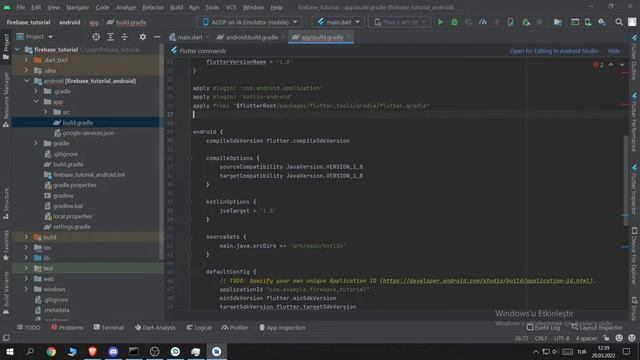Change UTF-8 file encoding in status bar
The height and width of the screenshot is (360, 640).
tap(561, 338)
